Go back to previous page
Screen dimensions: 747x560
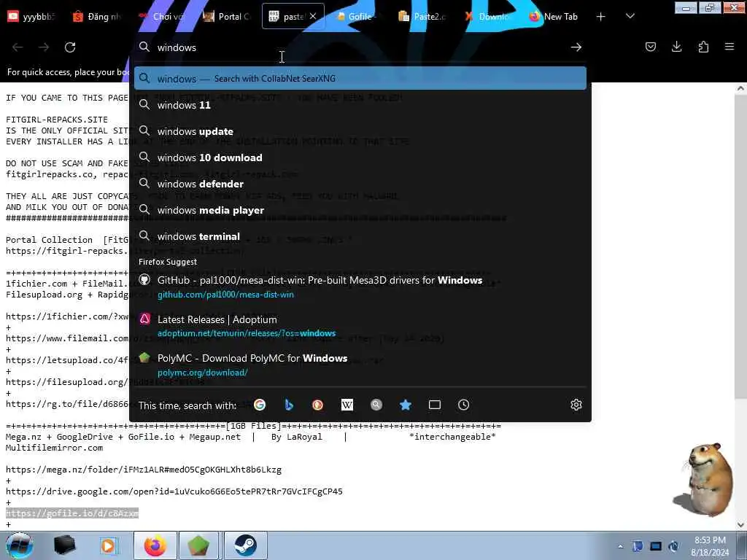tap(18, 47)
